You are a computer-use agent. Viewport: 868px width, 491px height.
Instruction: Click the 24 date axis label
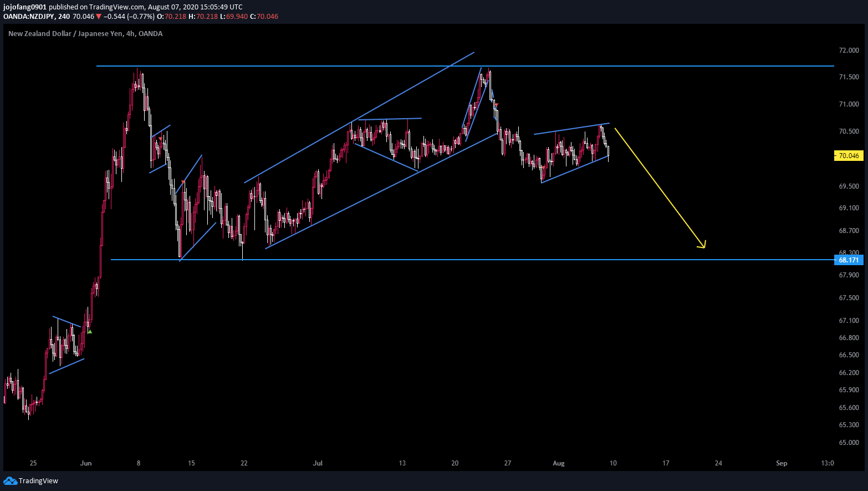[718, 463]
